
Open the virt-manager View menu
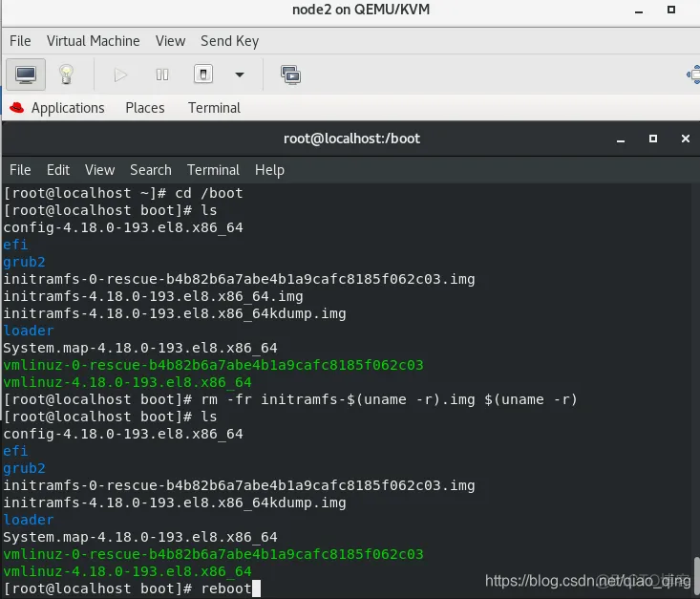click(170, 41)
